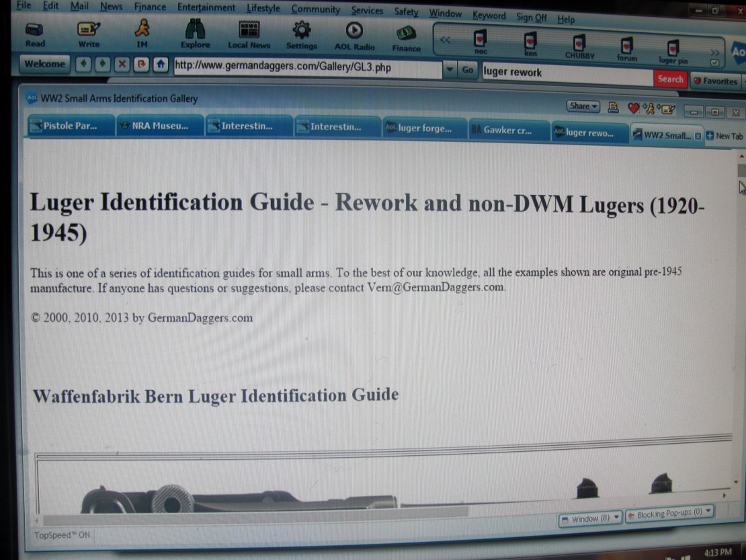Open the Services menu
Viewport: 746px width, 560px height.
pos(367,10)
